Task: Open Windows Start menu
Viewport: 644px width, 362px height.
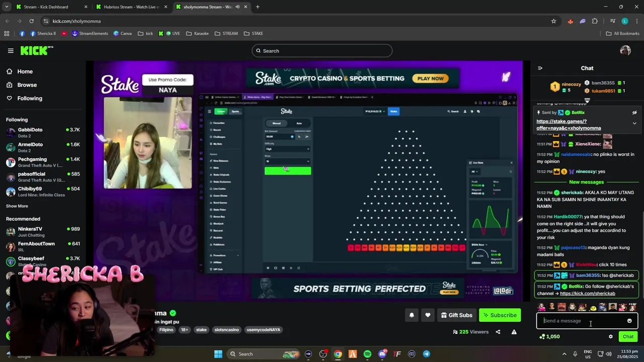Action: tap(218, 354)
